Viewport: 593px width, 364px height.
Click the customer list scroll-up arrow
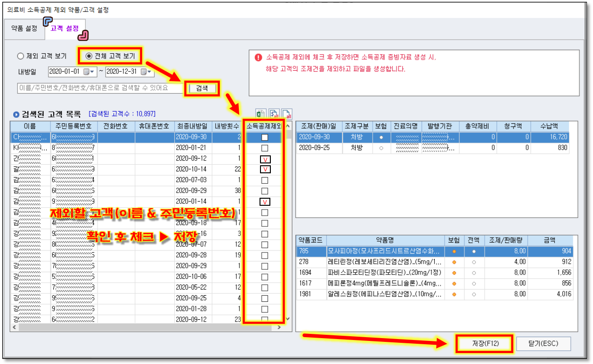point(288,126)
